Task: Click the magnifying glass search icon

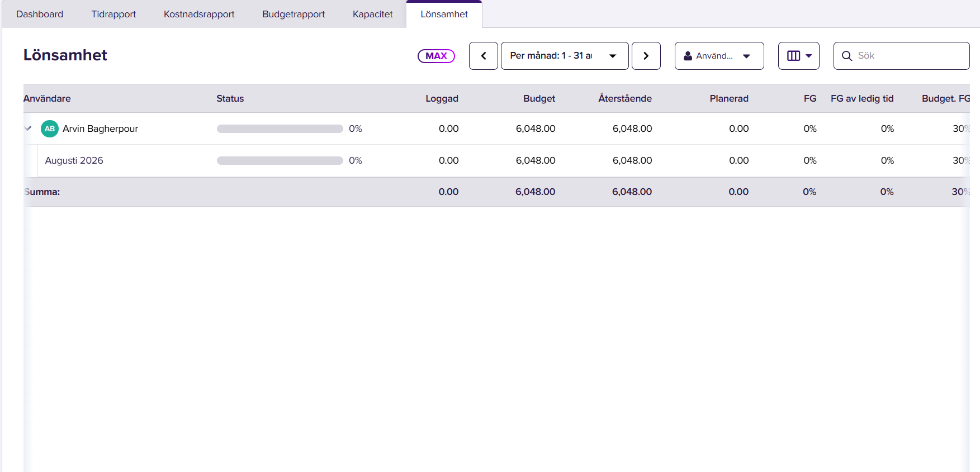Action: (x=847, y=56)
